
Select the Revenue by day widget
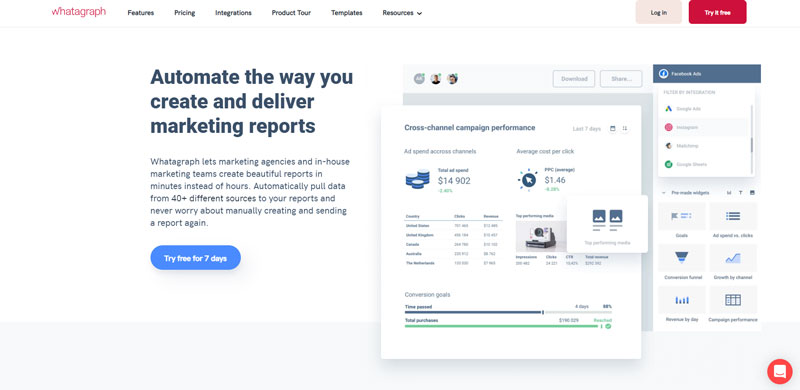pyautogui.click(x=682, y=300)
